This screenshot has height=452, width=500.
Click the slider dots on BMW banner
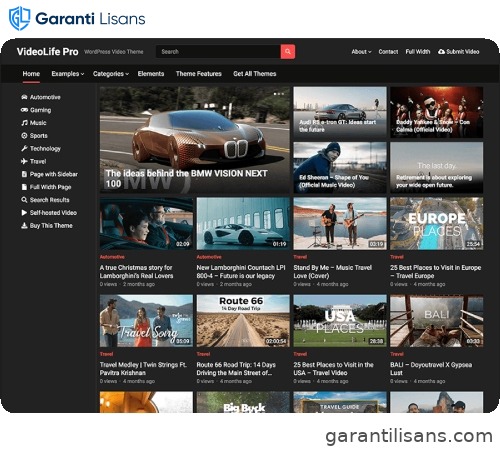tap(279, 94)
